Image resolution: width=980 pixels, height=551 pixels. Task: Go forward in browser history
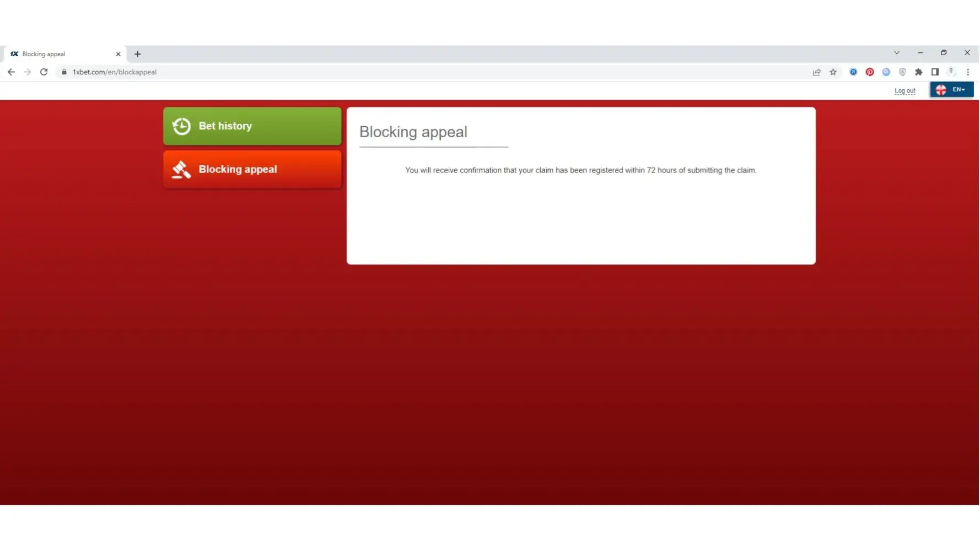[28, 72]
